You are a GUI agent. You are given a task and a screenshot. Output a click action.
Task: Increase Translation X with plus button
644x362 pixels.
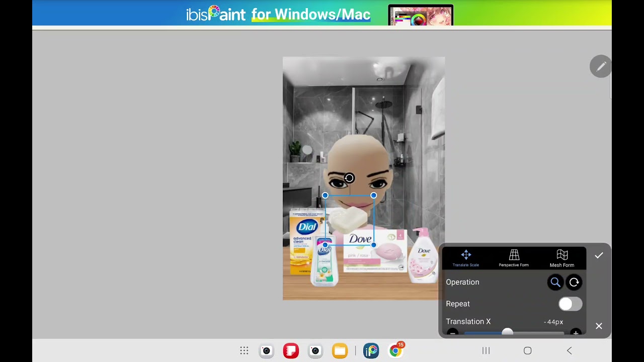pyautogui.click(x=576, y=333)
